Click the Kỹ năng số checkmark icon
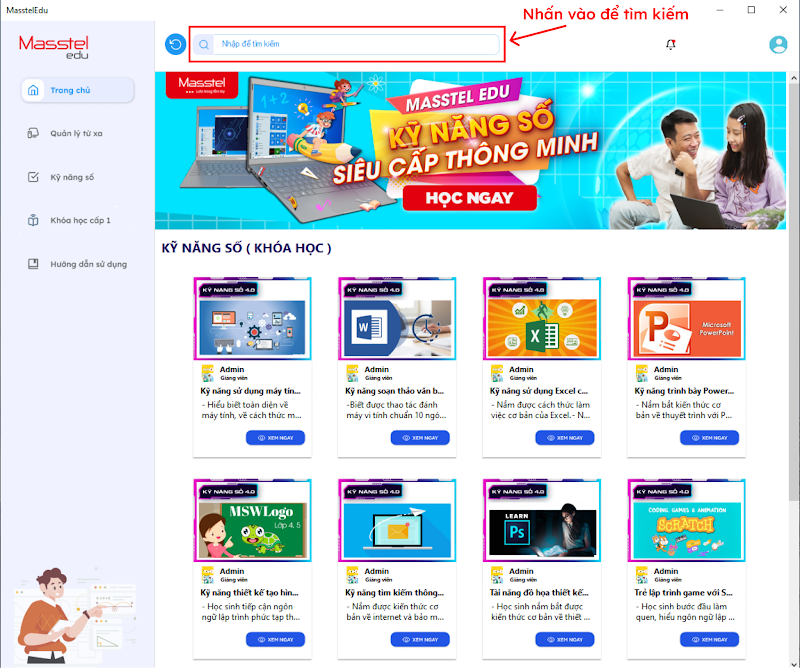 pyautogui.click(x=33, y=177)
